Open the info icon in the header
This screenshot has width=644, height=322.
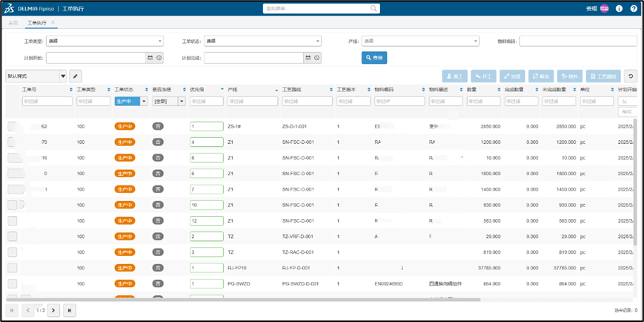click(x=619, y=9)
